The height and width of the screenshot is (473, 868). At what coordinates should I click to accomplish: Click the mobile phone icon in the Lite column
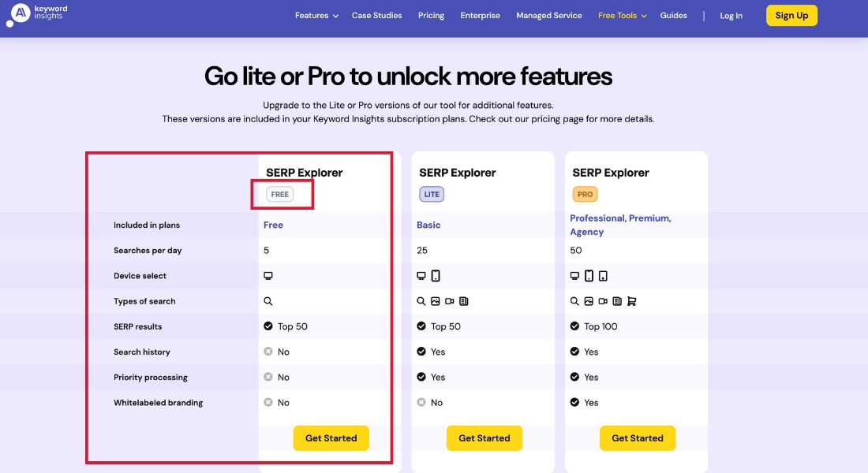pos(436,275)
